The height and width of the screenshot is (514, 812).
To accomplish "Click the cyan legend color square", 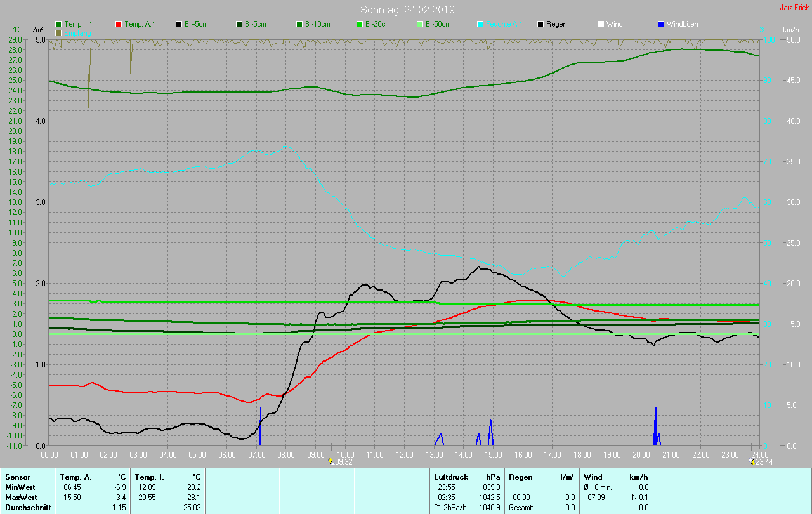I will [480, 24].
